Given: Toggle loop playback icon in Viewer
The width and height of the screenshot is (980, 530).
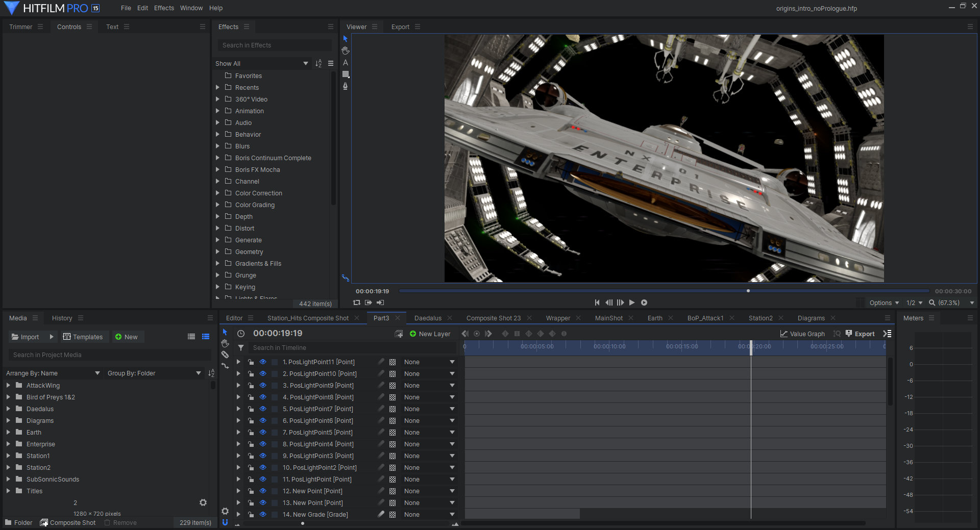Looking at the screenshot, I should (357, 302).
